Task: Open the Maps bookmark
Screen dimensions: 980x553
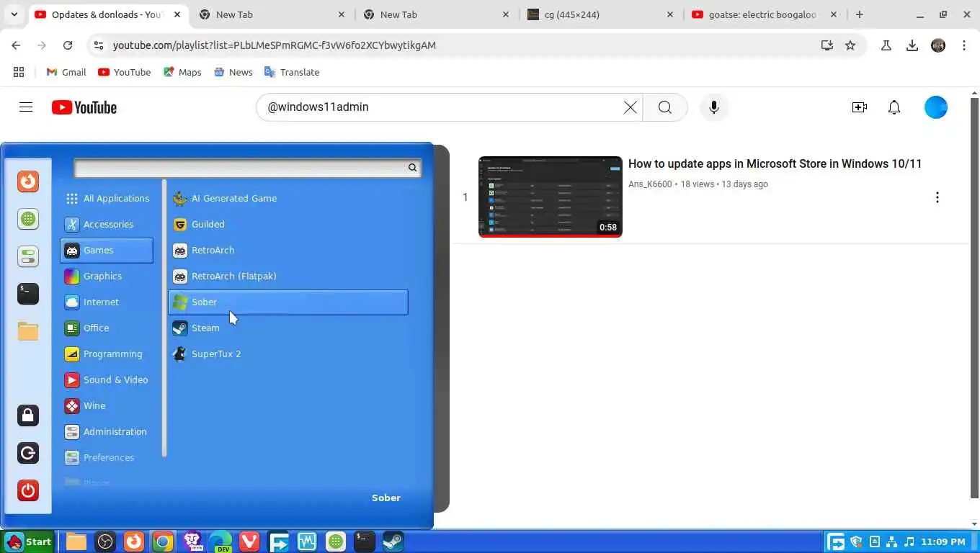Action: pos(182,72)
